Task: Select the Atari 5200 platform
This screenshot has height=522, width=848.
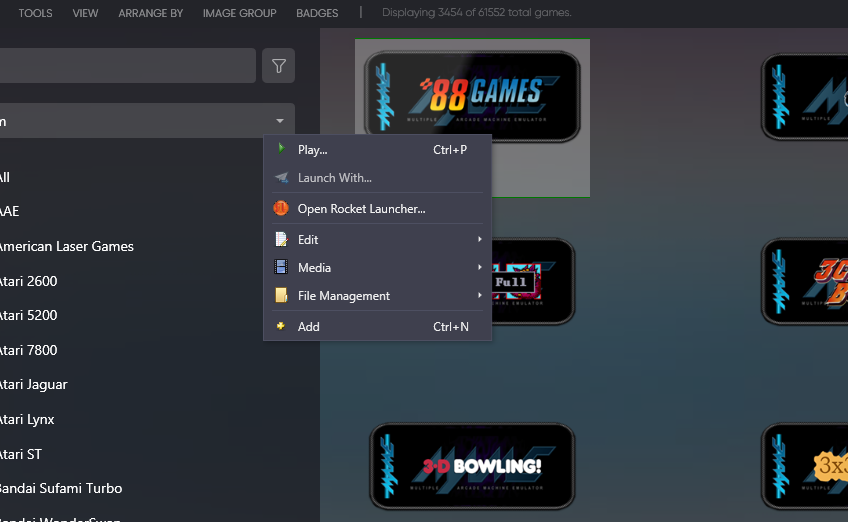Action: click(x=28, y=315)
